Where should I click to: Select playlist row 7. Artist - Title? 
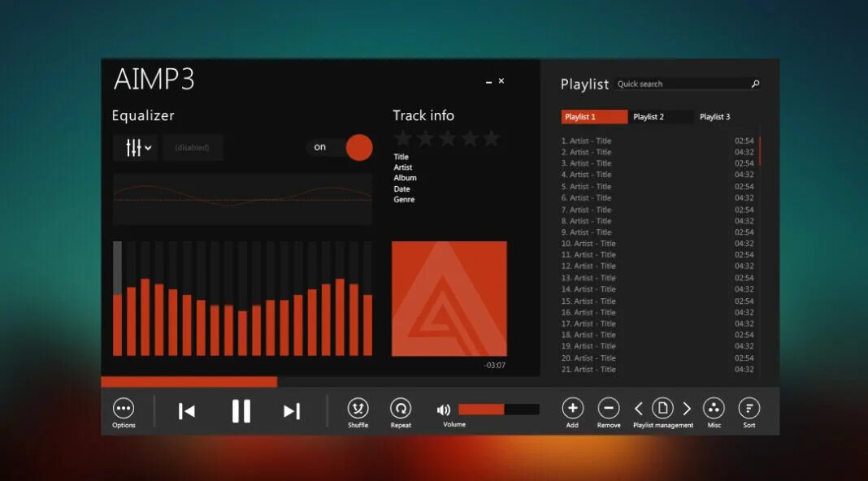point(658,210)
